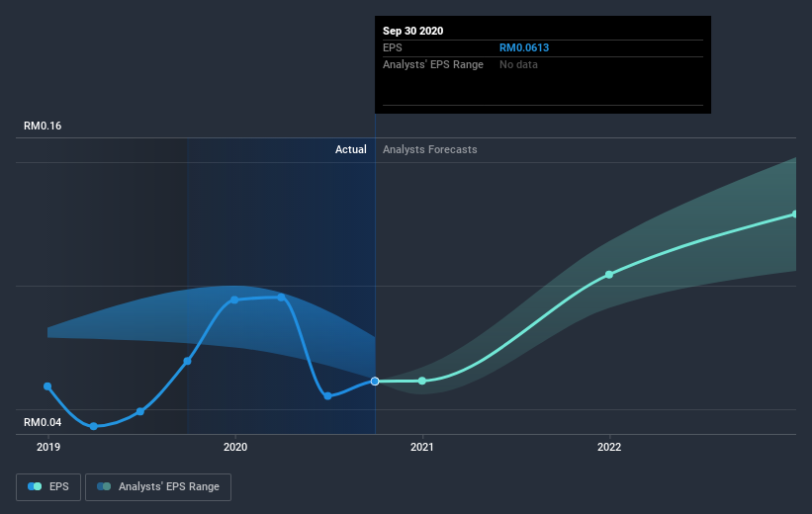Click the 2022 forecast EPS data point
This screenshot has width=812, height=514.
pos(609,275)
